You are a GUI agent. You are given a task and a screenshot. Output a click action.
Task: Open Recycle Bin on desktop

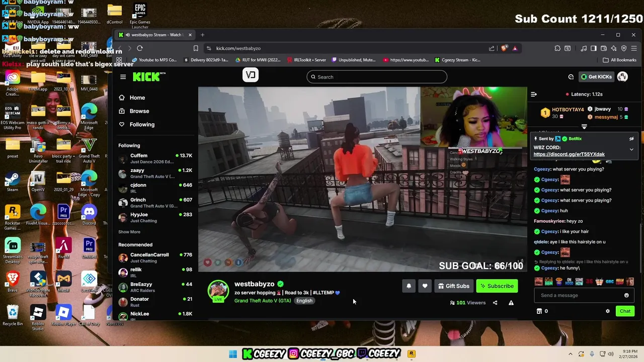[13, 315]
